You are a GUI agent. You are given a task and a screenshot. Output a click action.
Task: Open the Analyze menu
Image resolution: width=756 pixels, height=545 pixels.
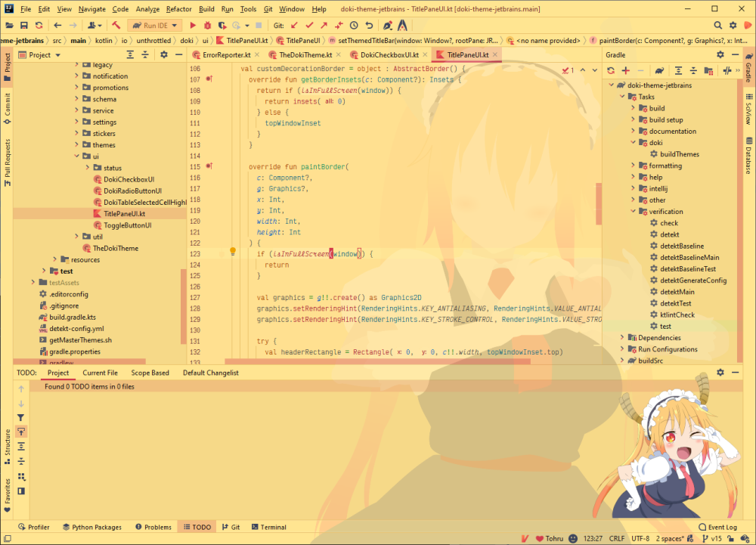coord(147,9)
